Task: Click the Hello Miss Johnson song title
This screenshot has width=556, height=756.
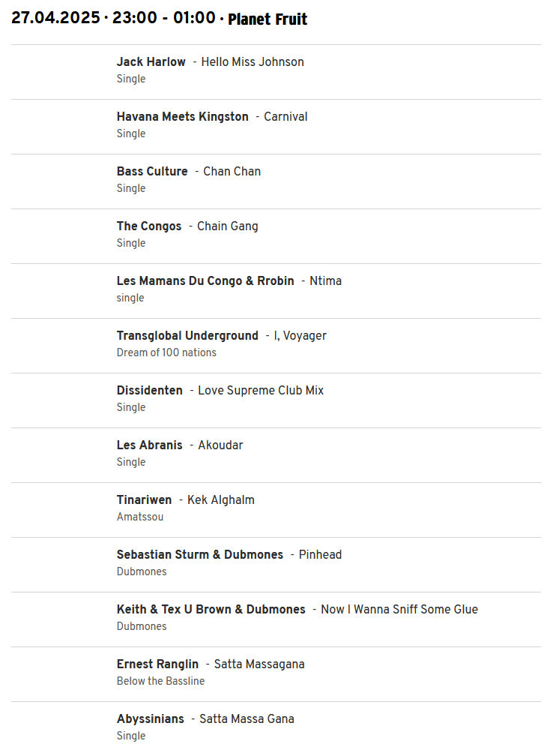Action: tap(253, 61)
